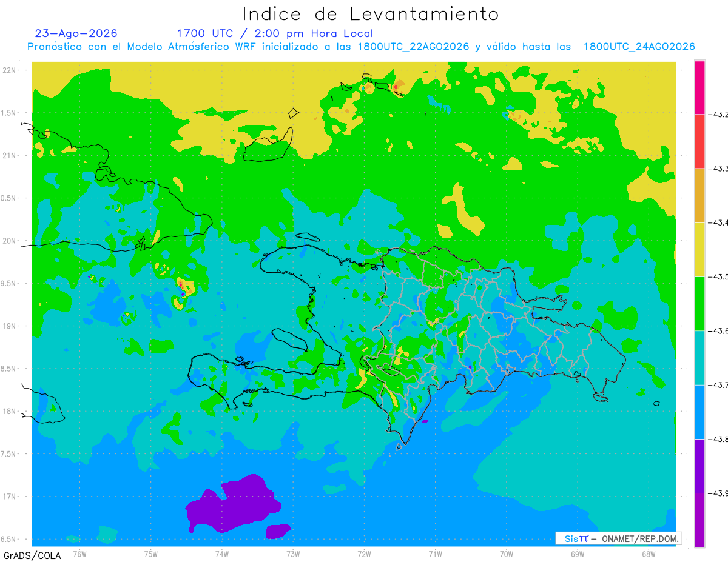Click the 'Indice de Levantamiento' title
Screen dimensions: 728x562
pos(371,14)
